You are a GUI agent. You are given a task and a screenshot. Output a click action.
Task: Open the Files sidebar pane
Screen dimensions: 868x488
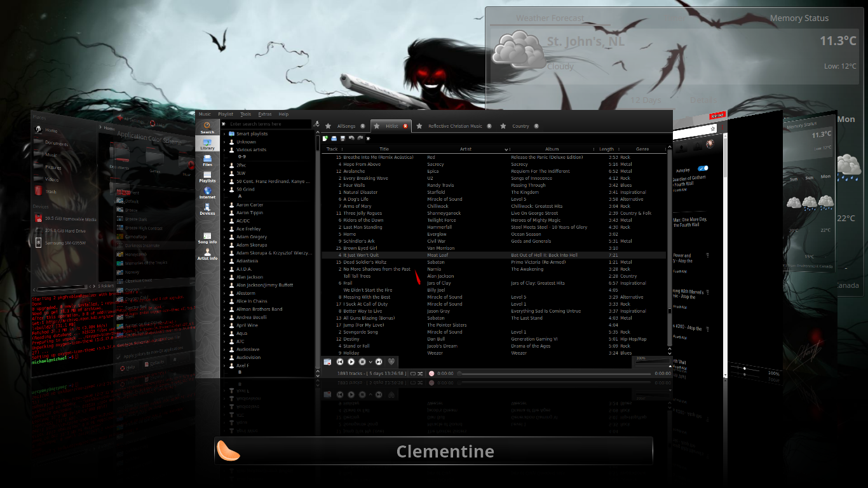click(207, 160)
